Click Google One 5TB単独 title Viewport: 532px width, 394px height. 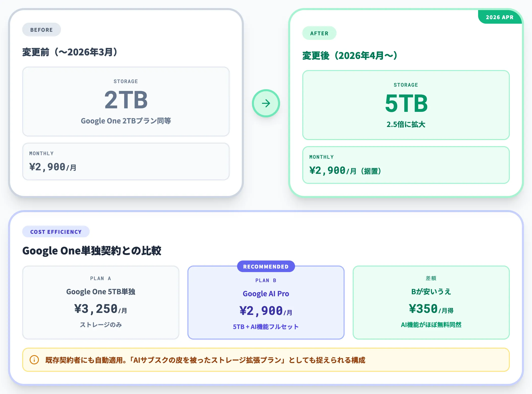tap(101, 292)
